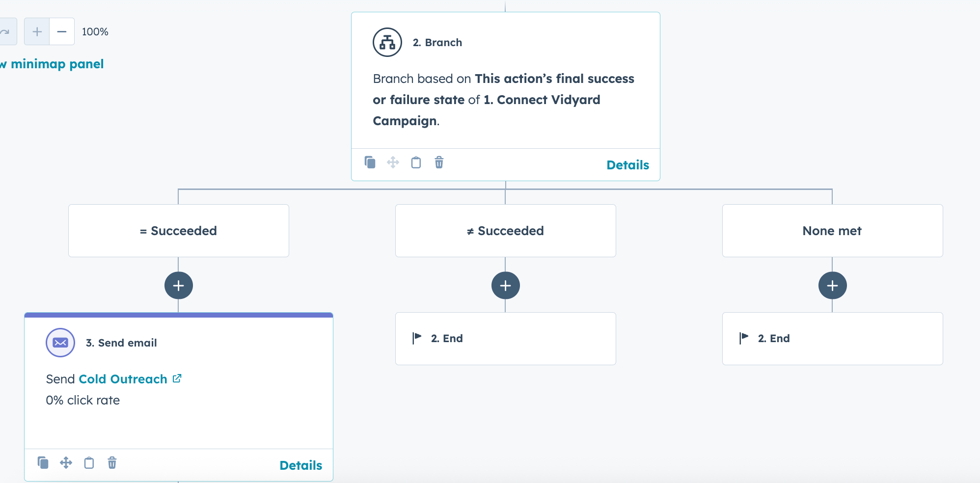
Task: Click the redo arrow button
Action: pyautogui.click(x=5, y=32)
